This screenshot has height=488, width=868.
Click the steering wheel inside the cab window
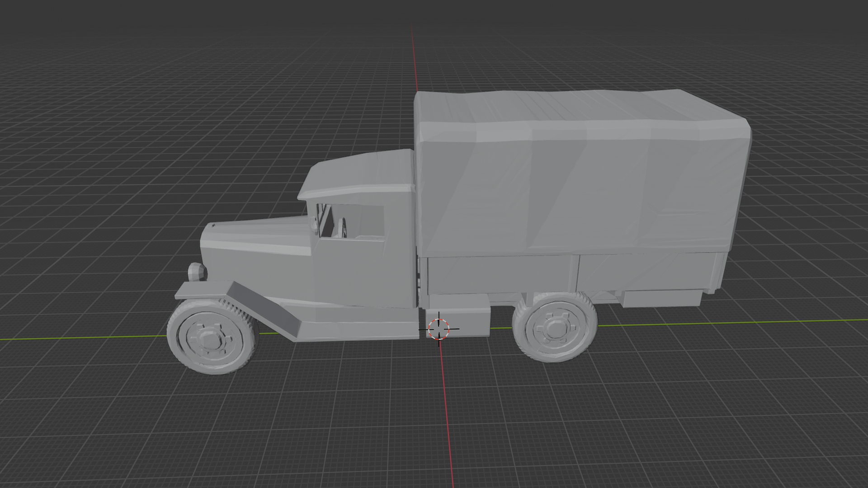pyautogui.click(x=343, y=227)
